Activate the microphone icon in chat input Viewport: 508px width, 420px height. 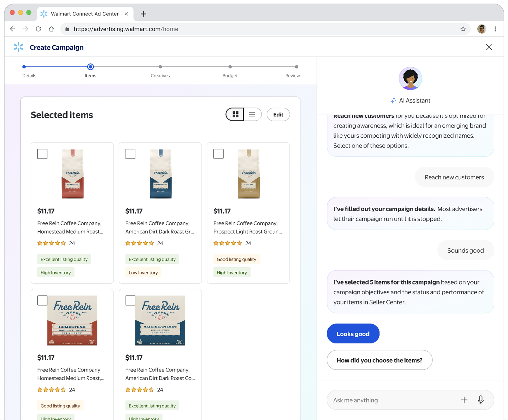(481, 400)
